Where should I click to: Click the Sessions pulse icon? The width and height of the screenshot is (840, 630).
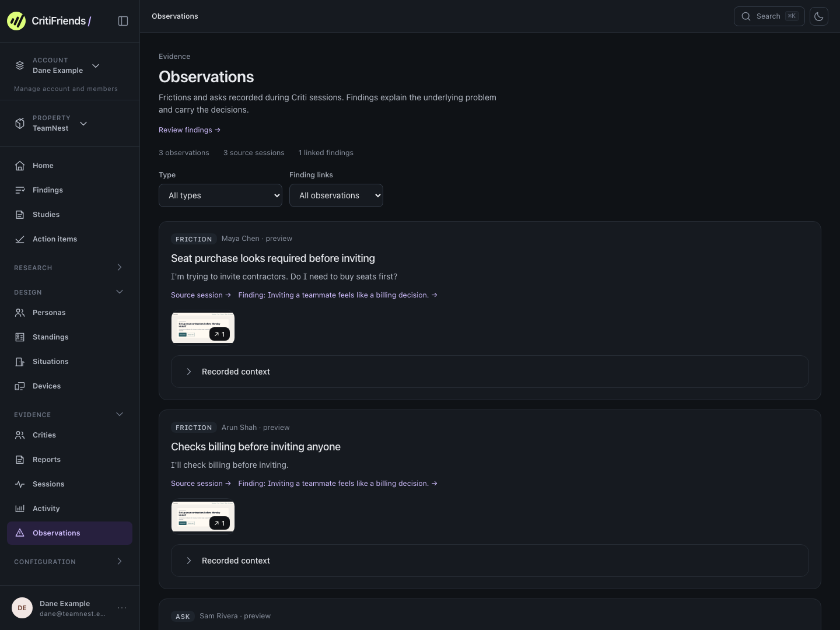click(x=20, y=484)
